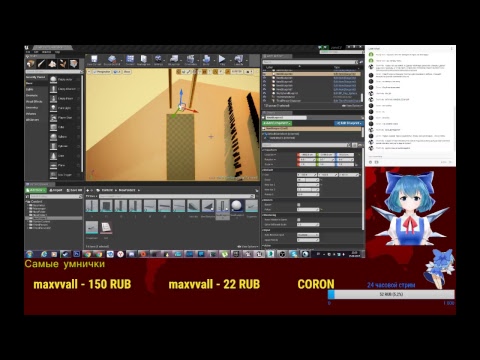Open the Window menu
Image resolution: width=480 pixels, height=360 pixels.
(47, 52)
